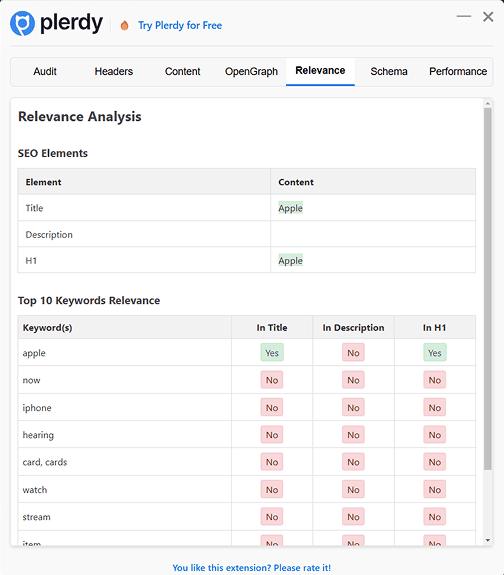
Task: Click the card, cards keyword cell
Action: pyautogui.click(x=125, y=462)
